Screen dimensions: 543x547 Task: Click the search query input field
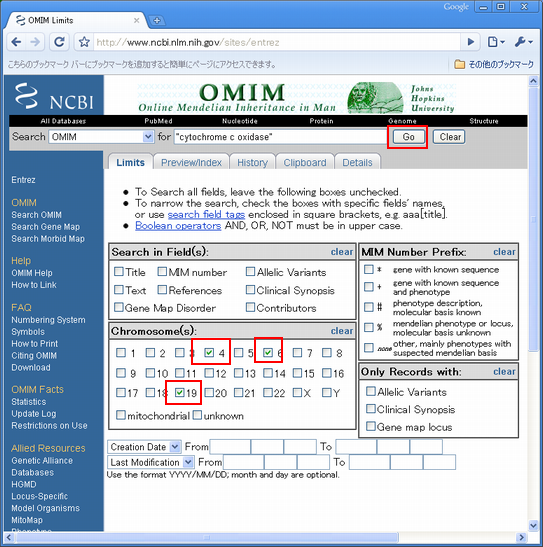[x=281, y=137]
